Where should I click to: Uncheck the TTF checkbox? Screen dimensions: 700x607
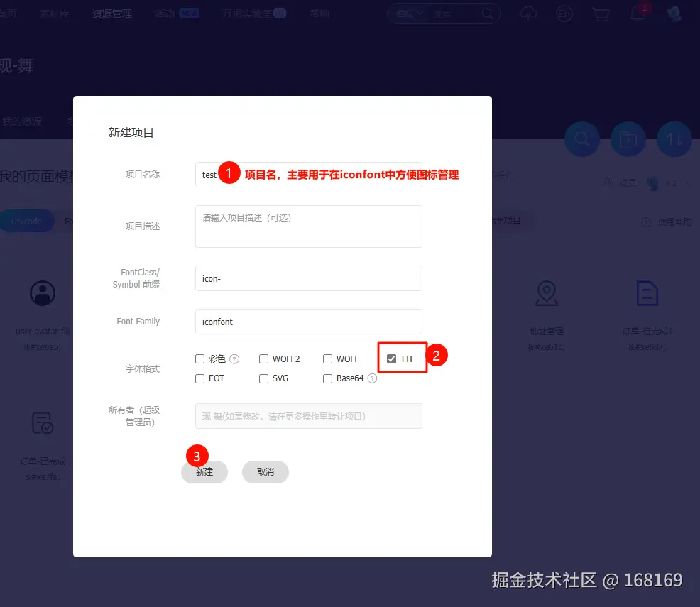pyautogui.click(x=391, y=359)
